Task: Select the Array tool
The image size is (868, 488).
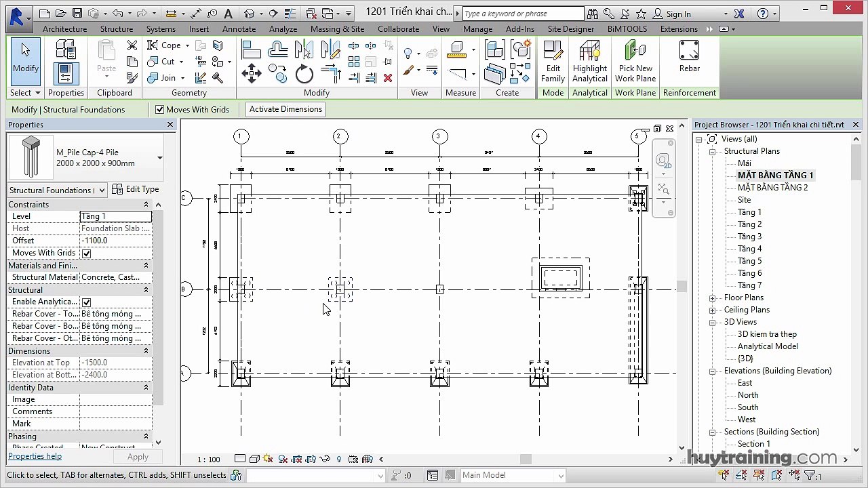Action: tap(354, 61)
